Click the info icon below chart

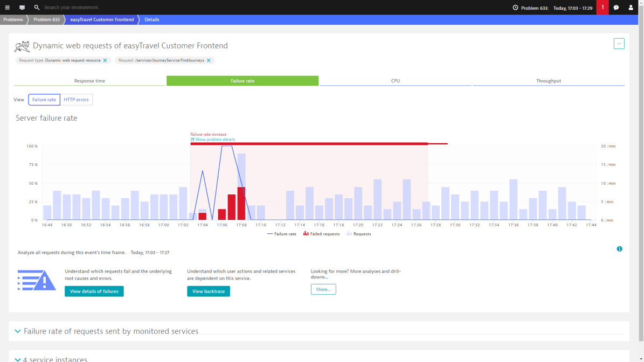619,249
